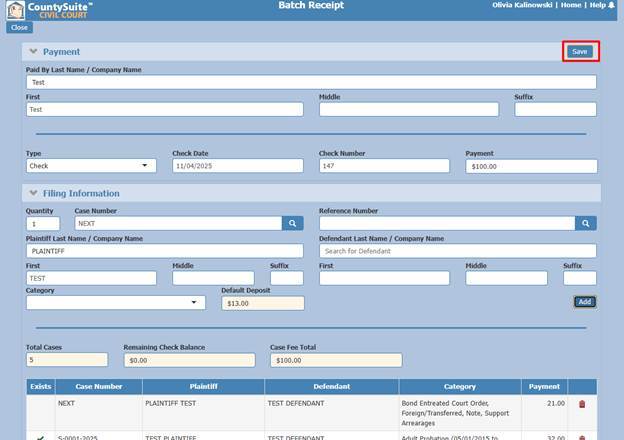Click the Check Date field
This screenshot has height=440, width=624.
238,166
